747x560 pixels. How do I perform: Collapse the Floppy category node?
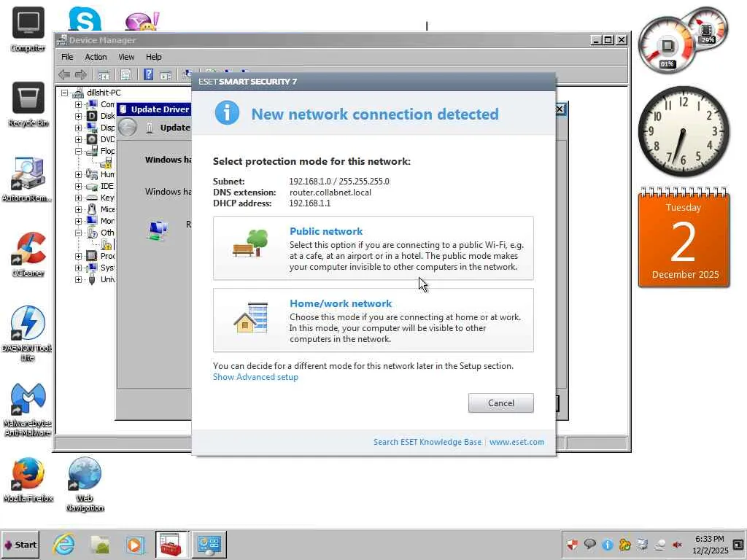tap(78, 151)
